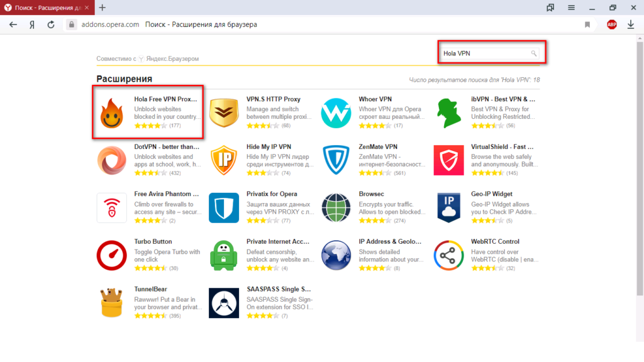The width and height of the screenshot is (644, 362).
Task: Click the ZenMate VPN star rating (561)
Action: coord(375,173)
